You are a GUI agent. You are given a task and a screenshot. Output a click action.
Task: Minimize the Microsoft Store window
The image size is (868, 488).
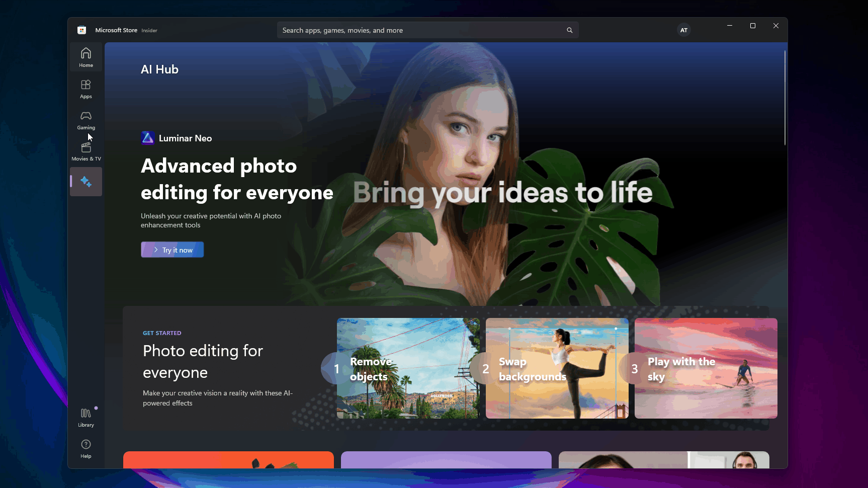[729, 26]
